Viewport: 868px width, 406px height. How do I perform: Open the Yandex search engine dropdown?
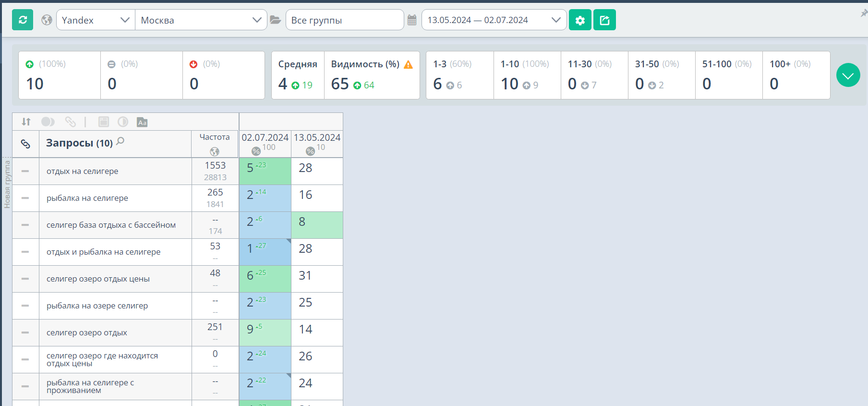tap(96, 20)
